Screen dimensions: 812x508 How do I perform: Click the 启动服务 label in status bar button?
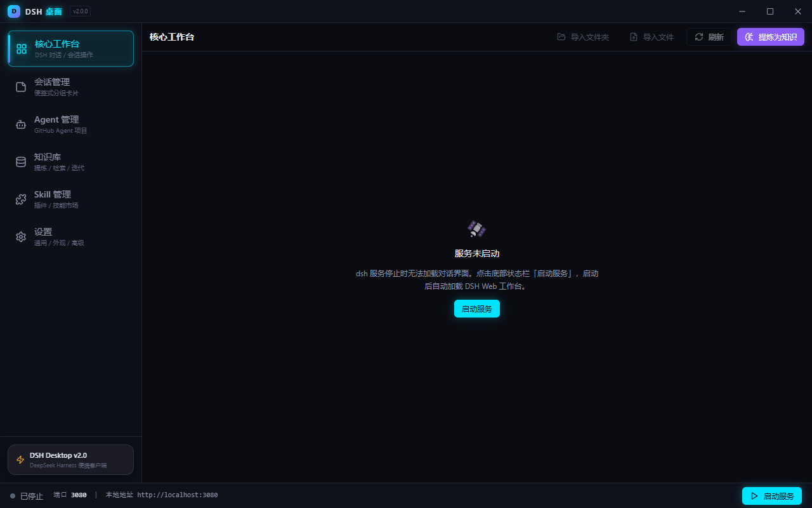778,496
